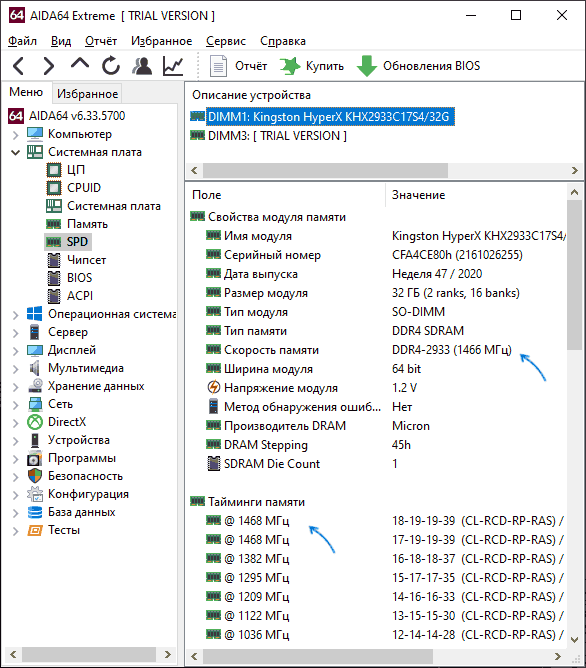The height and width of the screenshot is (668, 586).
Task: Open the graph chart toolbar icon
Action: click(x=173, y=66)
